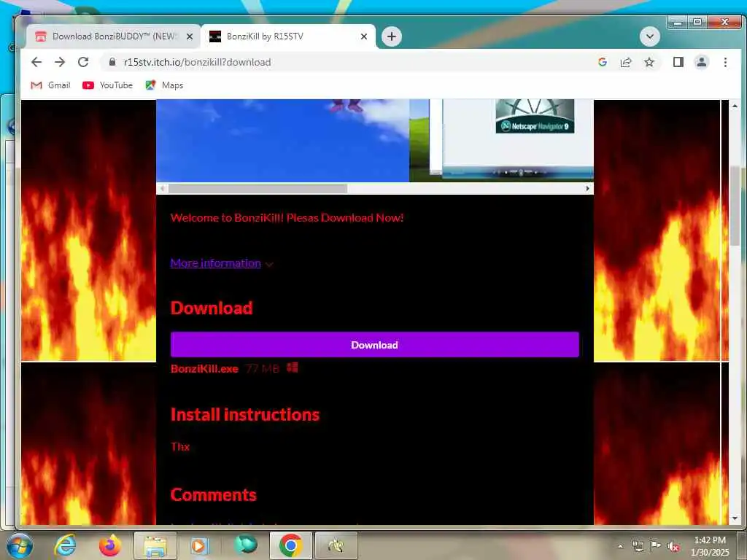747x560 pixels.
Task: Close the Download BonziBUDDY tab
Action: pos(189,36)
